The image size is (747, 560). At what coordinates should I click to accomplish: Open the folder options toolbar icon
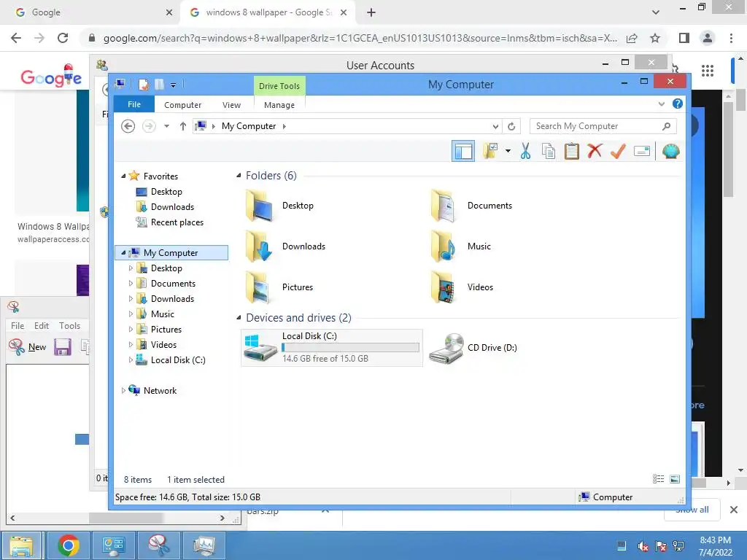[490, 152]
